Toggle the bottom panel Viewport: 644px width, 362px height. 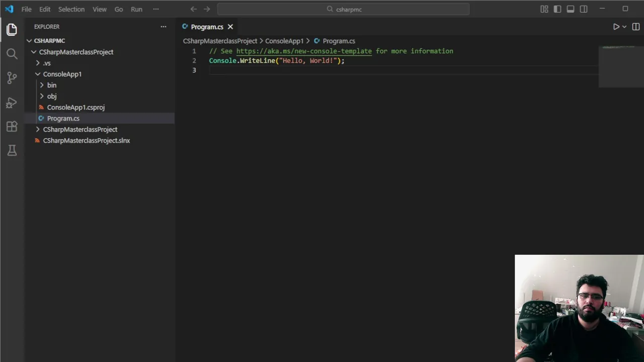(x=571, y=9)
